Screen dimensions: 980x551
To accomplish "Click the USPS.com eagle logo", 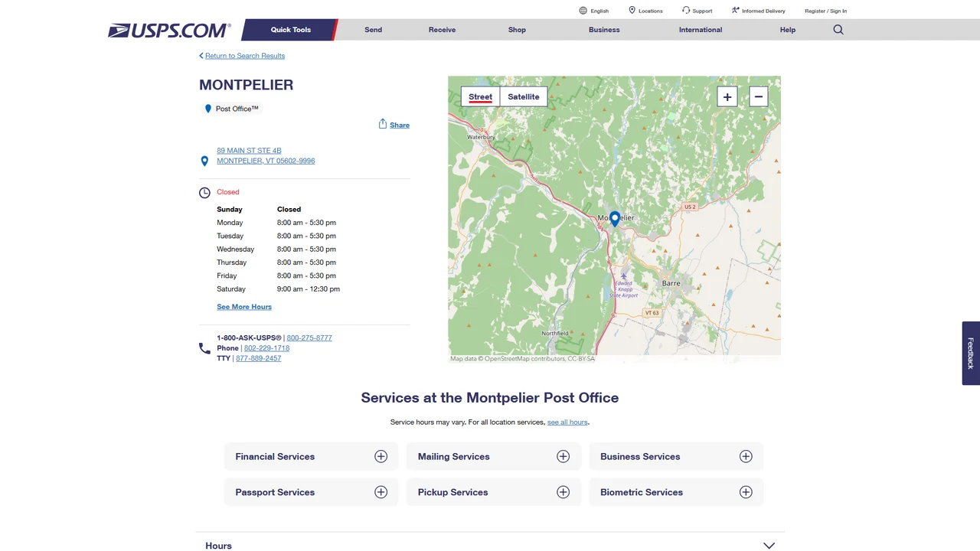I will pos(169,30).
